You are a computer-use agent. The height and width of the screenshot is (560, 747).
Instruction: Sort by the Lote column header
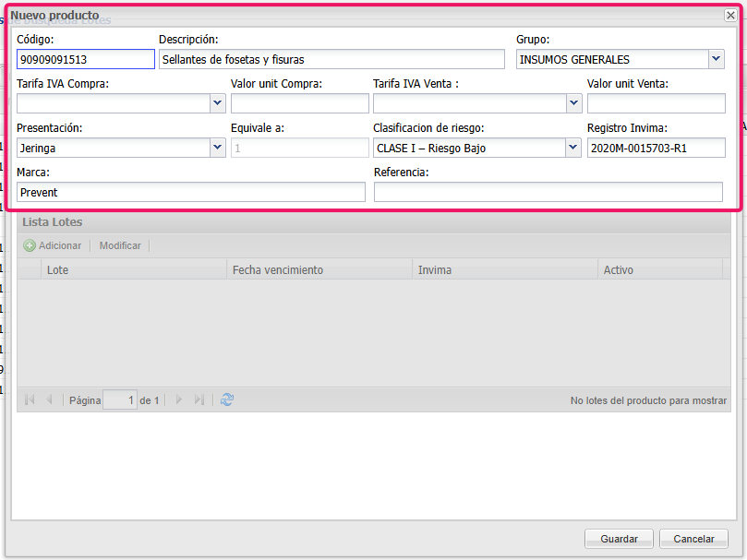tap(134, 269)
